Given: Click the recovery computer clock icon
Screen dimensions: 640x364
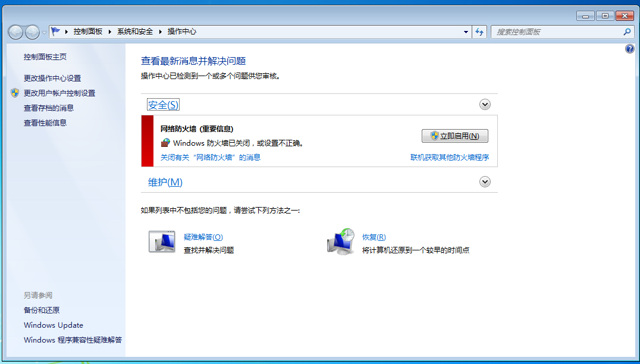Looking at the screenshot, I should [341, 242].
